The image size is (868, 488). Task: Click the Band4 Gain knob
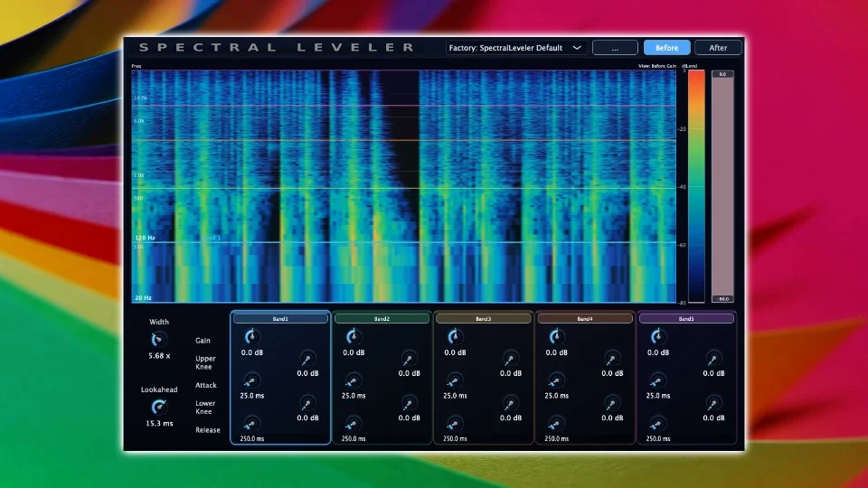coord(556,336)
